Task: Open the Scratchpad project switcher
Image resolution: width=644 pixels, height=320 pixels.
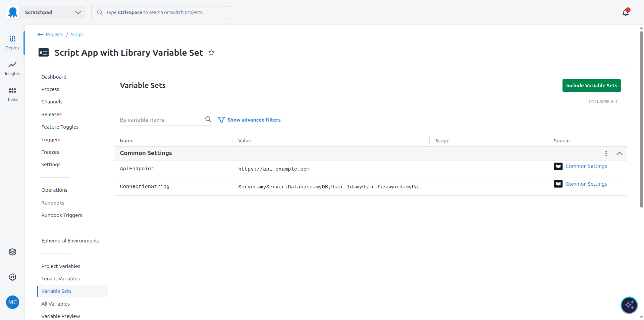Action: 52,12
